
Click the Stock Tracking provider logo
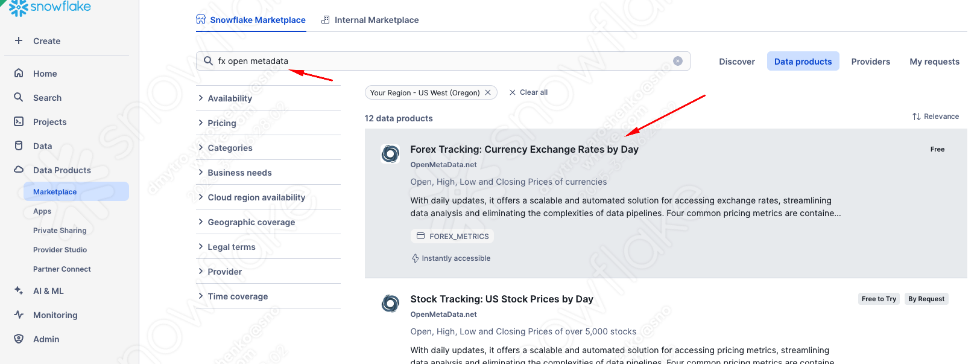390,303
